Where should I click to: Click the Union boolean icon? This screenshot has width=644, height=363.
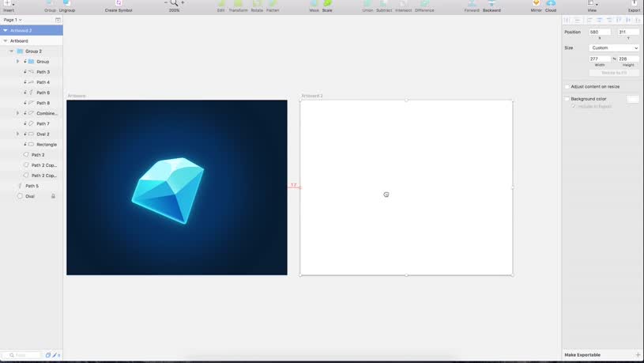[367, 3]
